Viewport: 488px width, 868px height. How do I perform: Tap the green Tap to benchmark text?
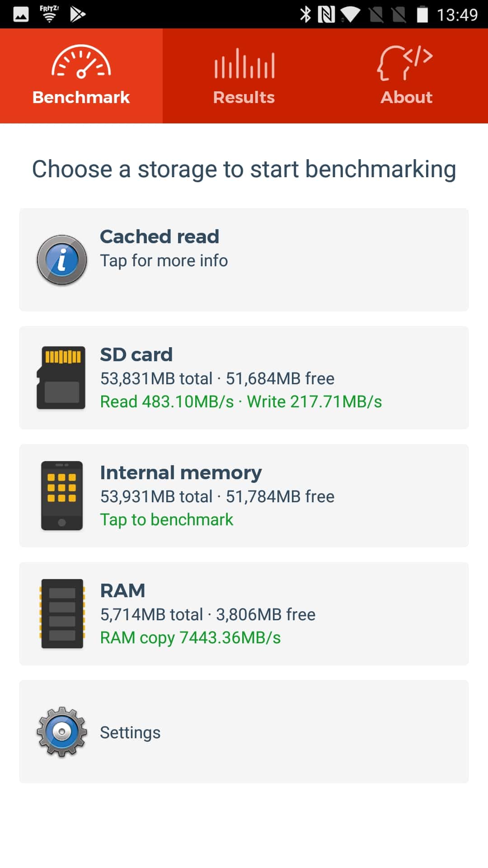(167, 519)
